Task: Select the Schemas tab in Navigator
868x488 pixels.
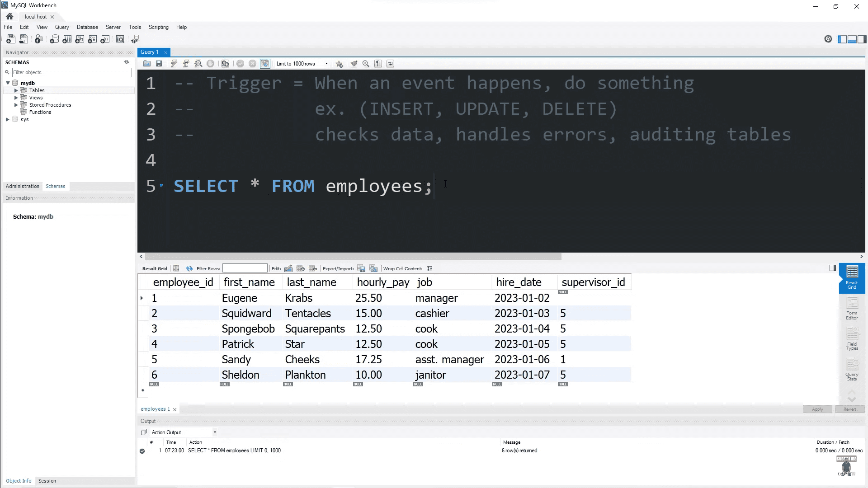Action: 55,186
